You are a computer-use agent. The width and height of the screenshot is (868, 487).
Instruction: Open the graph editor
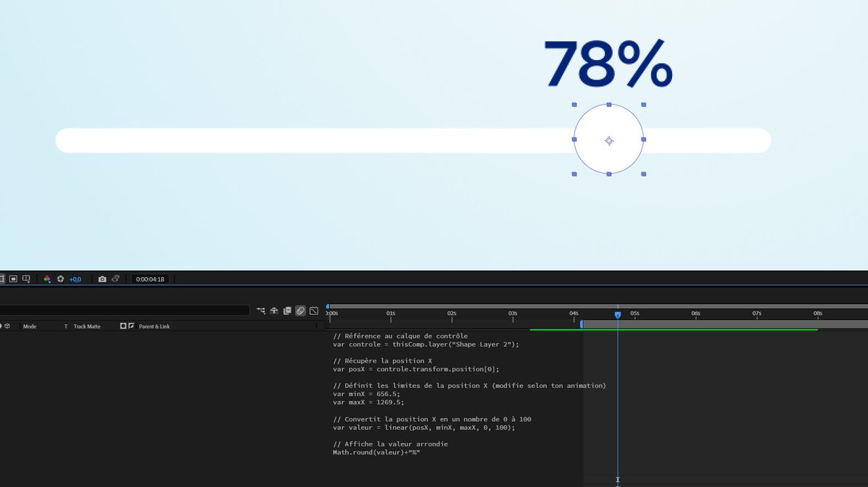pyautogui.click(x=314, y=311)
